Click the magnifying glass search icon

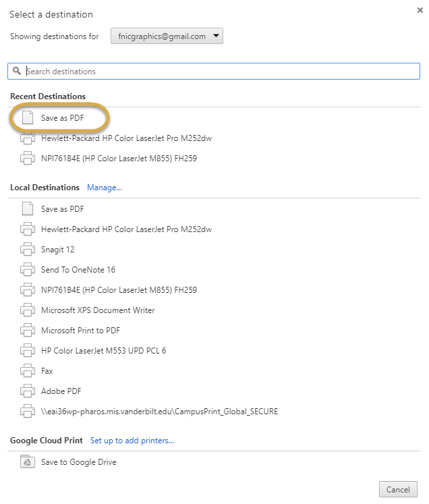(x=17, y=71)
